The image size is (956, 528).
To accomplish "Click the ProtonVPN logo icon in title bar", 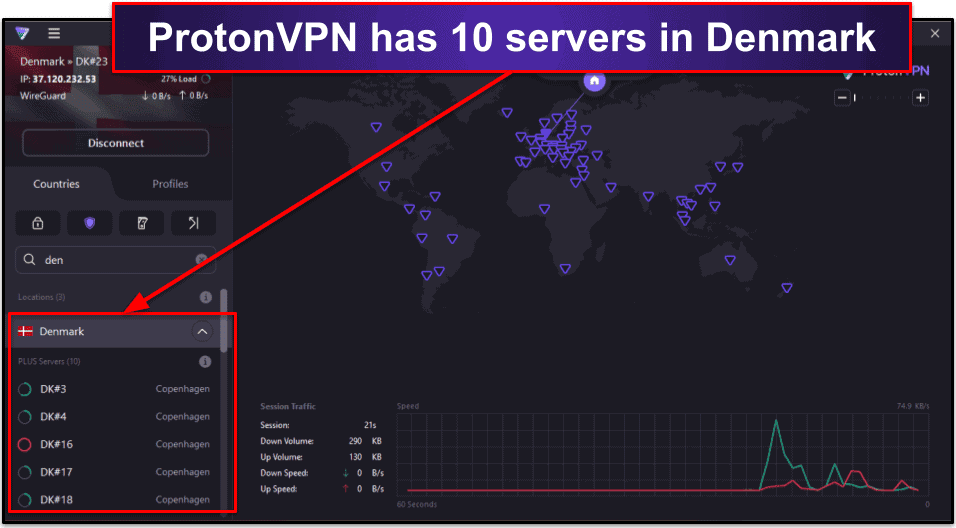I will 22,34.
